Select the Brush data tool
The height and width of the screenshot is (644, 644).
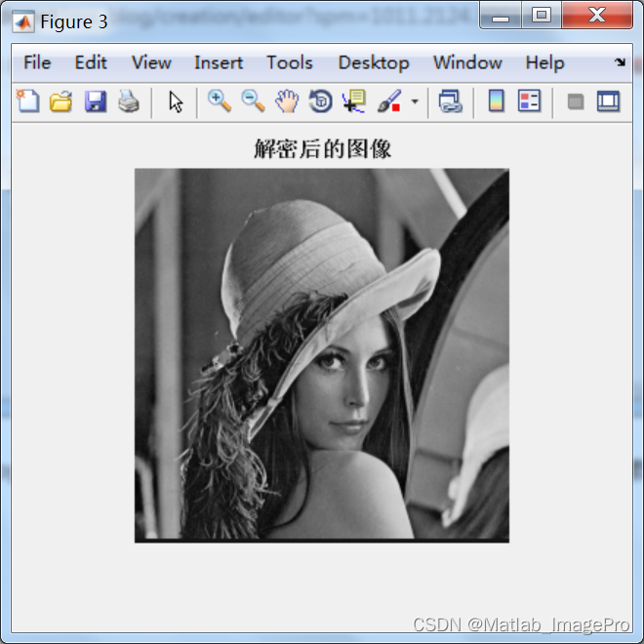tap(389, 101)
